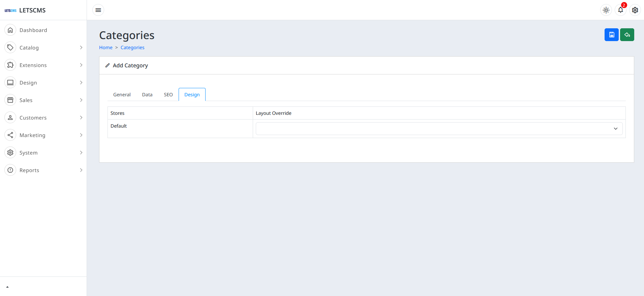644x296 pixels.
Task: Click the Categories breadcrumb link
Action: coord(132,47)
